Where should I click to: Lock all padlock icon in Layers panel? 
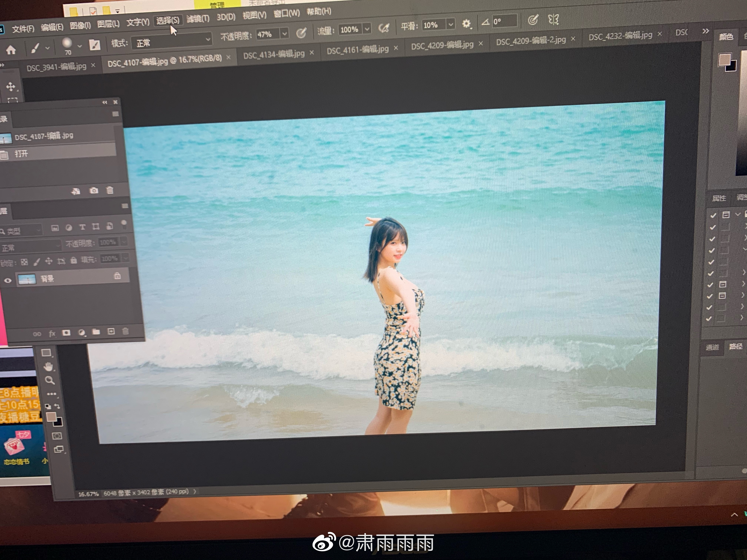[x=73, y=260]
